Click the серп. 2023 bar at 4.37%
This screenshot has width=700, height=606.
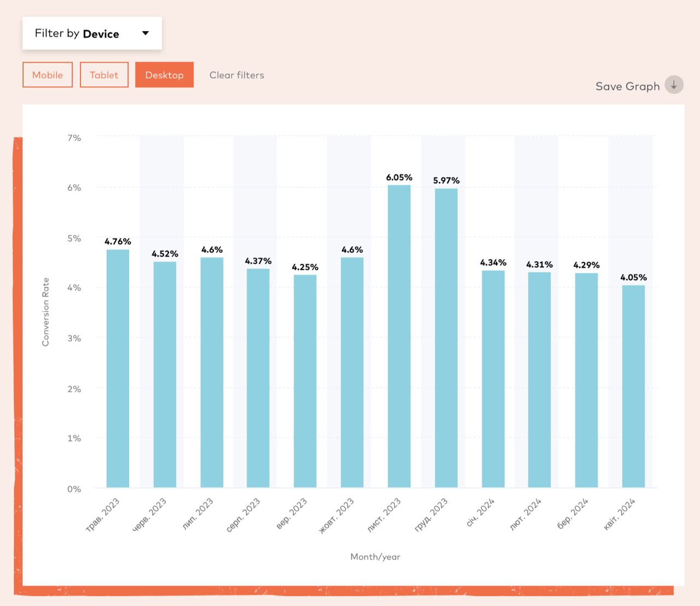[x=258, y=378]
